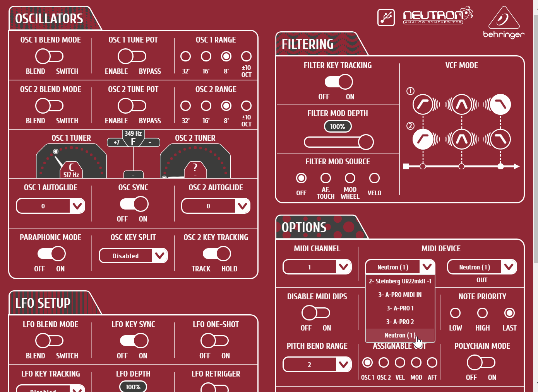Open LFO Key Tracking dropdown
This screenshot has width=538, height=392.
[50, 389]
